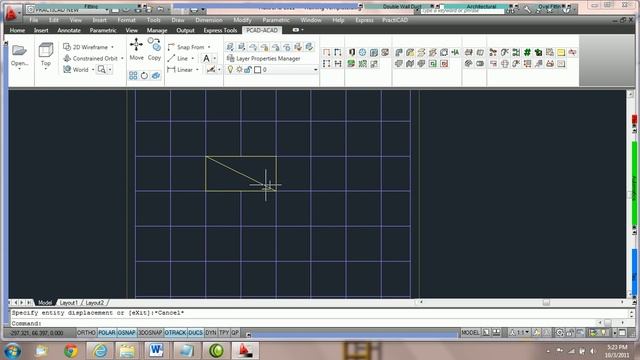This screenshot has width=640, height=360.
Task: Click layer 0 color square swatch
Action: pyautogui.click(x=258, y=70)
